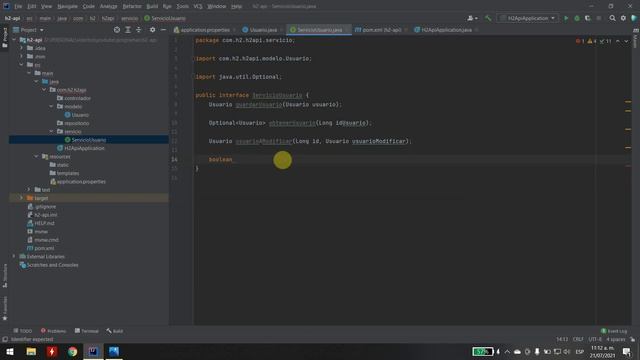The width and height of the screenshot is (640, 360).
Task: Hide the Project panel with minus icon
Action: (x=163, y=30)
